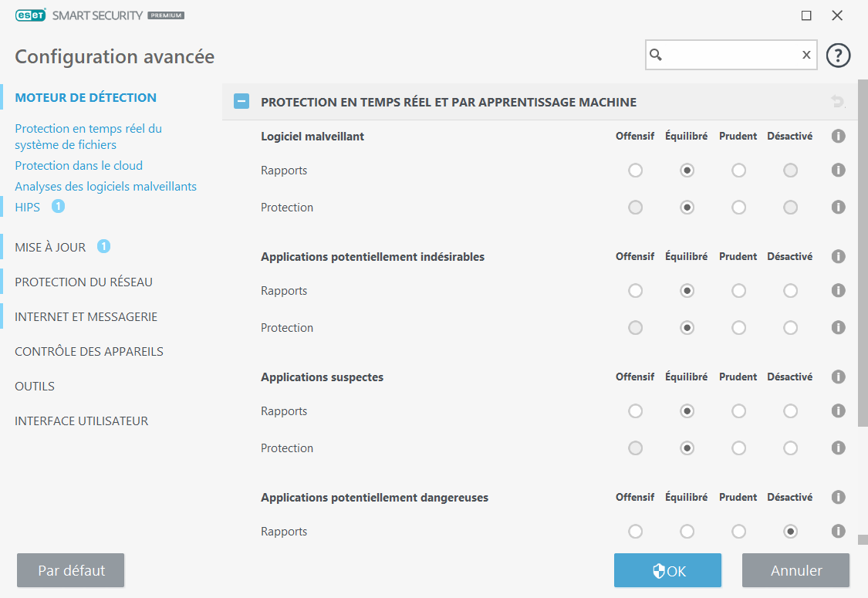The image size is (868, 598).
Task: Open INTERFACE UTILISATEUR section
Action: point(81,421)
